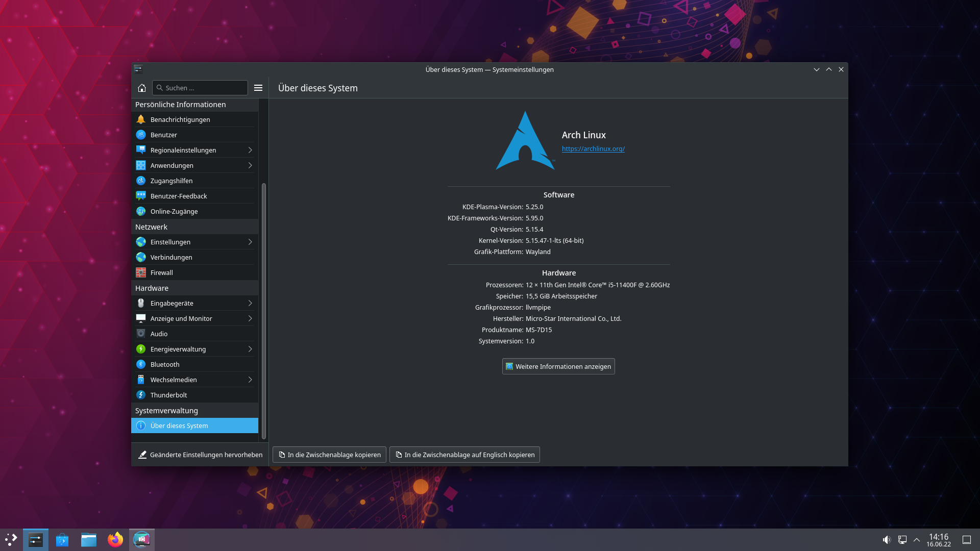Launch Firefox from the taskbar
Screen dimensions: 980x551
click(115, 540)
